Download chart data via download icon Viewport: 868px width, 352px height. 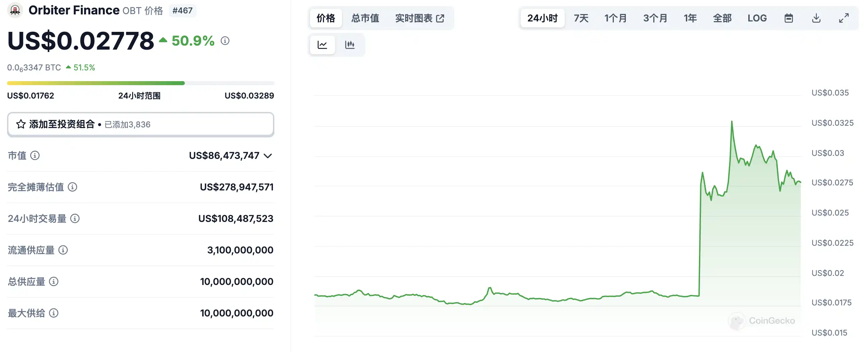tap(816, 18)
